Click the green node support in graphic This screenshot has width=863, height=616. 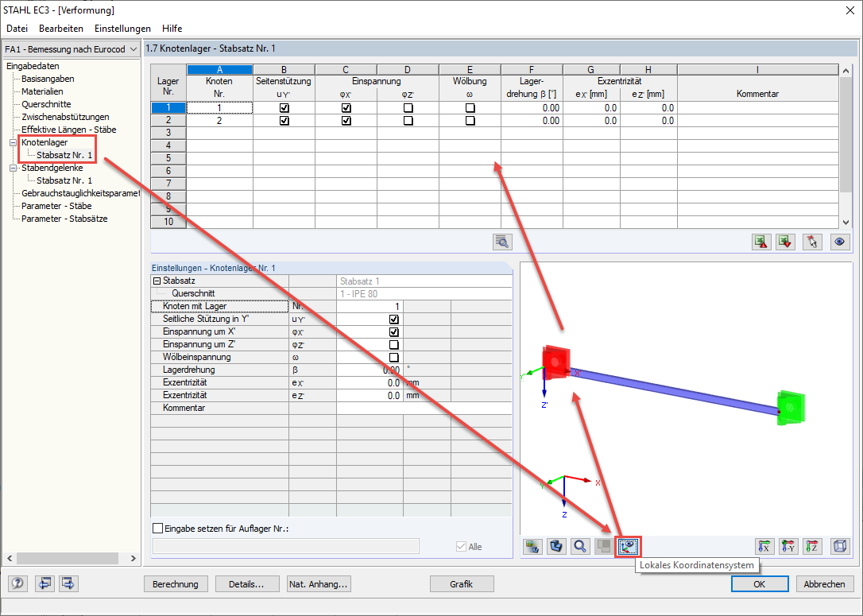pos(791,408)
